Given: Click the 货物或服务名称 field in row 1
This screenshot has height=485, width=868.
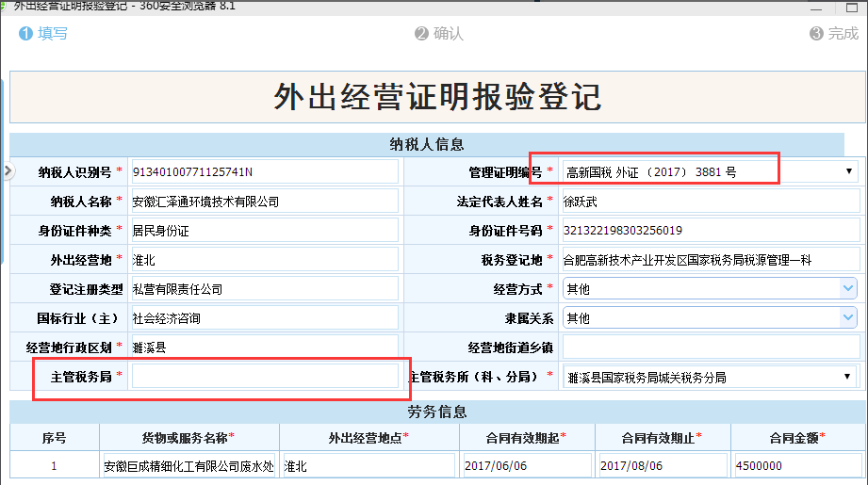Looking at the screenshot, I should tap(189, 466).
